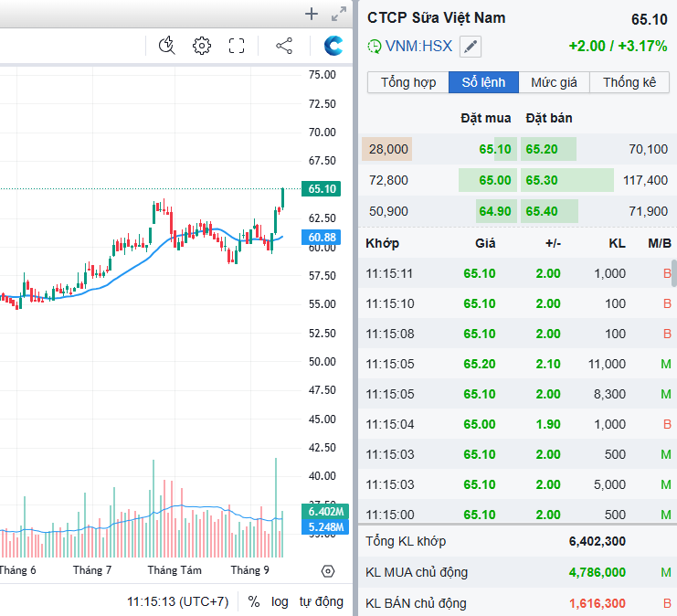
Task: Expand the chart panel with diagonal arrows
Action: coord(339,14)
